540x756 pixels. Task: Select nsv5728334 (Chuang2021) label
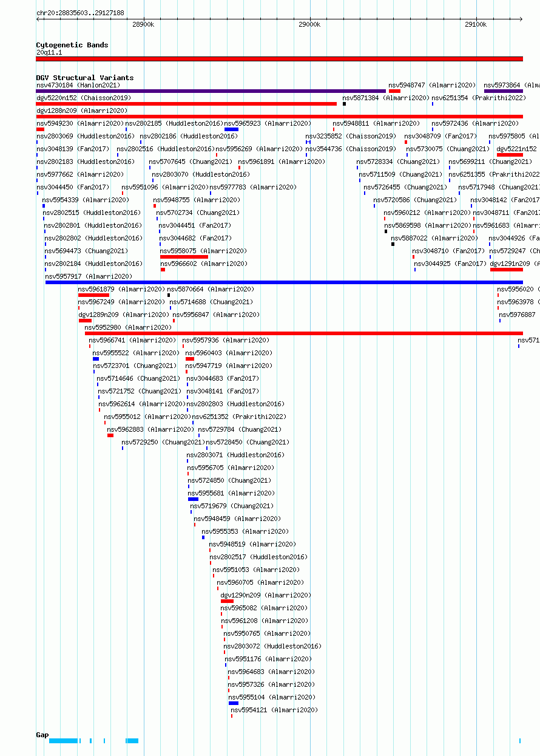pyautogui.click(x=399, y=162)
